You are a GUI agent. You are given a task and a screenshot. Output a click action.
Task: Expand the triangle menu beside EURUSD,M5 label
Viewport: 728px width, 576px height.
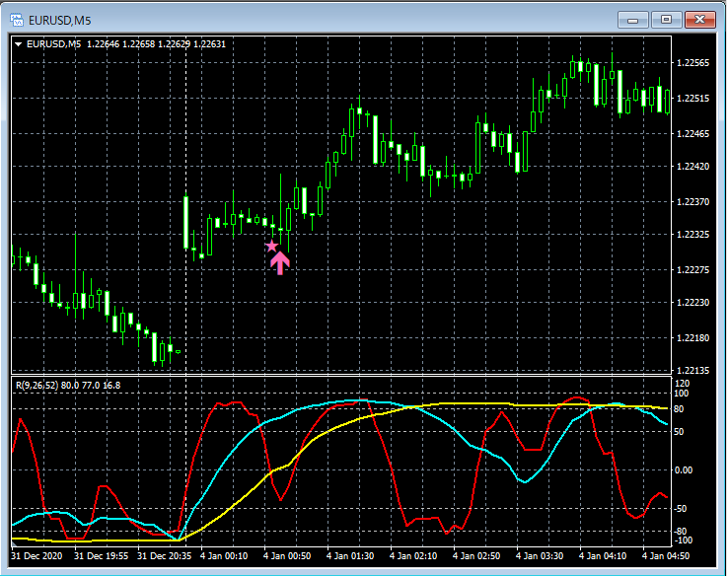coord(19,43)
